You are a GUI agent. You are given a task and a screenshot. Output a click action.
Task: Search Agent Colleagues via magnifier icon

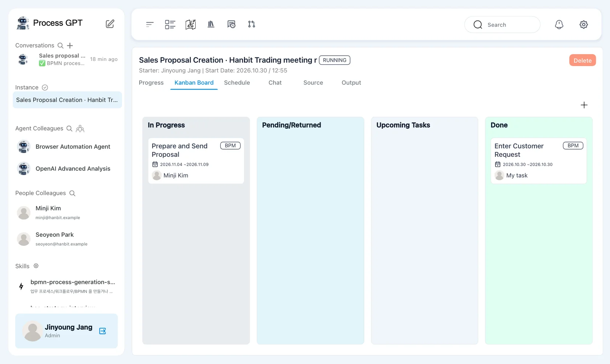point(69,128)
